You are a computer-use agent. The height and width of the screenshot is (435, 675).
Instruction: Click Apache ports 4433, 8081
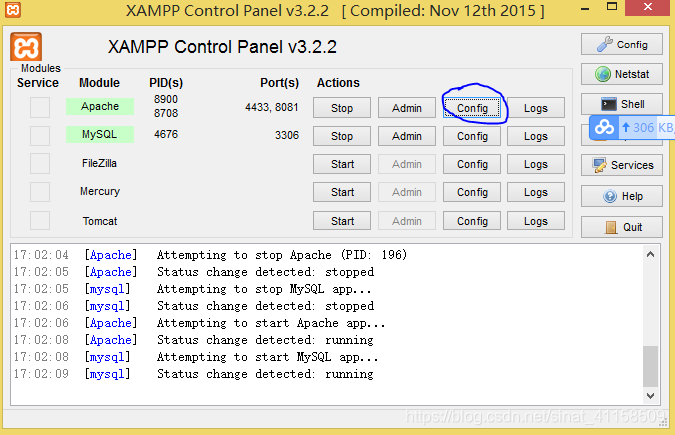pyautogui.click(x=272, y=107)
